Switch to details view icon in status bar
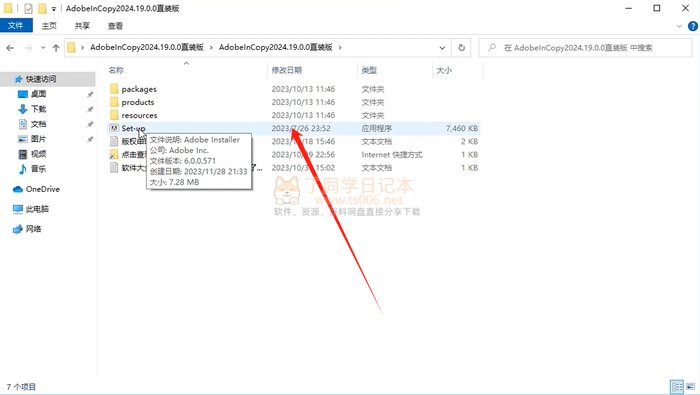This screenshot has height=395, width=700. click(x=677, y=387)
